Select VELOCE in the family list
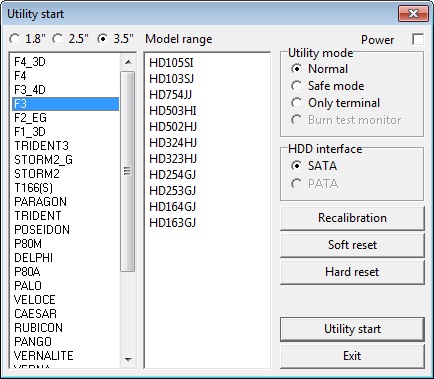This screenshot has width=434, height=379. pos(66,300)
